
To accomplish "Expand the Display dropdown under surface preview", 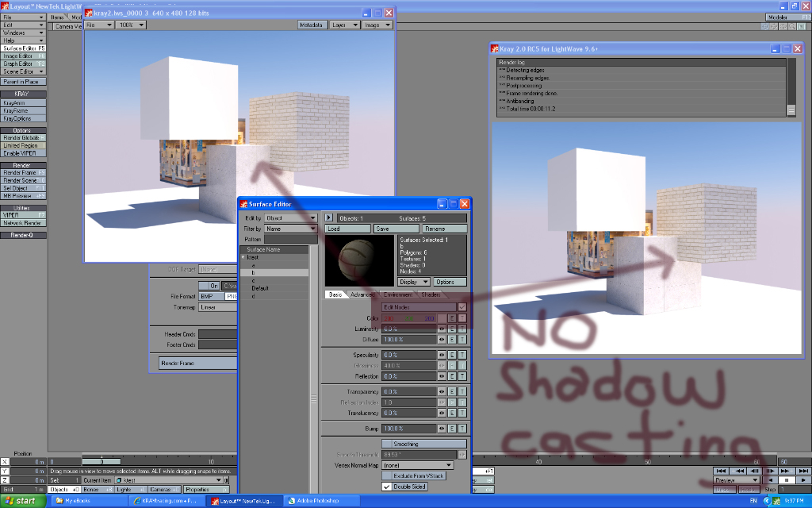I will (x=414, y=282).
